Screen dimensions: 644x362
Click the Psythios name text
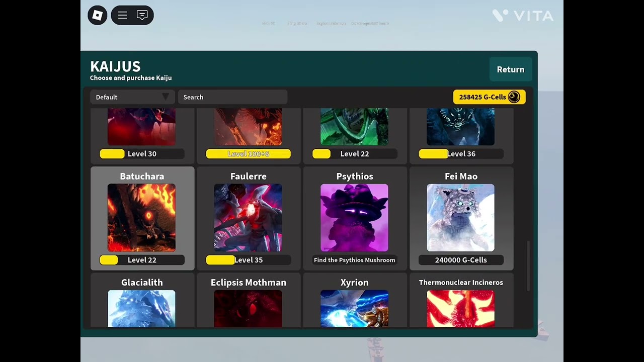pos(355,176)
